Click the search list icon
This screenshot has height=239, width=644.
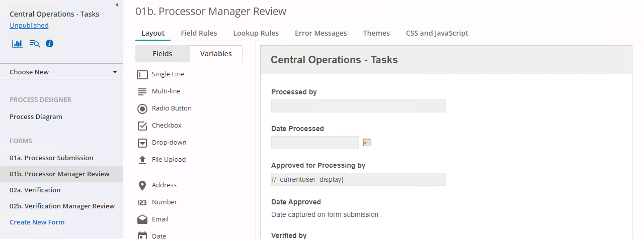[x=34, y=44]
